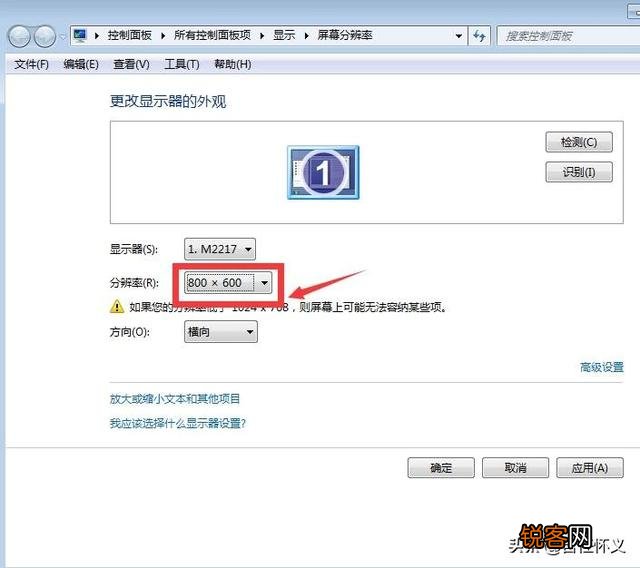Open the 分辨率 dropdown showing 800 × 600
This screenshot has height=568, width=640.
[228, 282]
